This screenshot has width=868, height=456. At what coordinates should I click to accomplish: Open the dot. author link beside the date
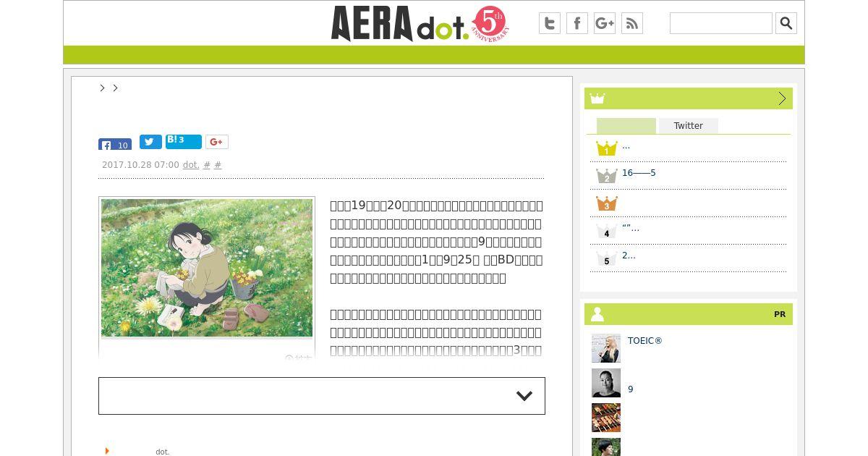[x=191, y=165]
